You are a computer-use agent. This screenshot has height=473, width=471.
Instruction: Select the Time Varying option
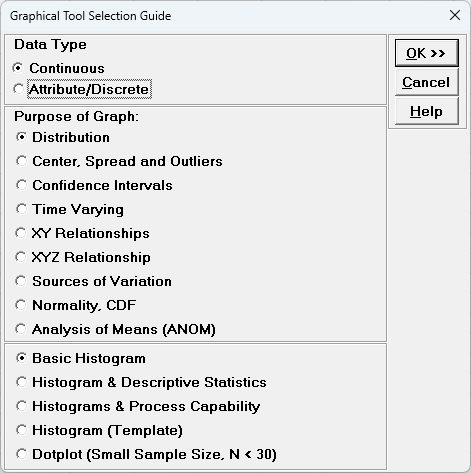[x=70, y=209]
